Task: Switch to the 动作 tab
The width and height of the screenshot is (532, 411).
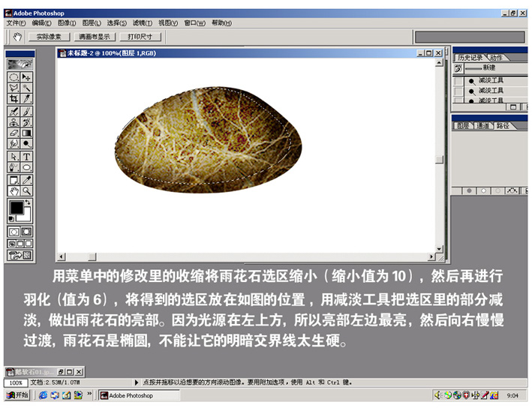Action: coord(496,58)
